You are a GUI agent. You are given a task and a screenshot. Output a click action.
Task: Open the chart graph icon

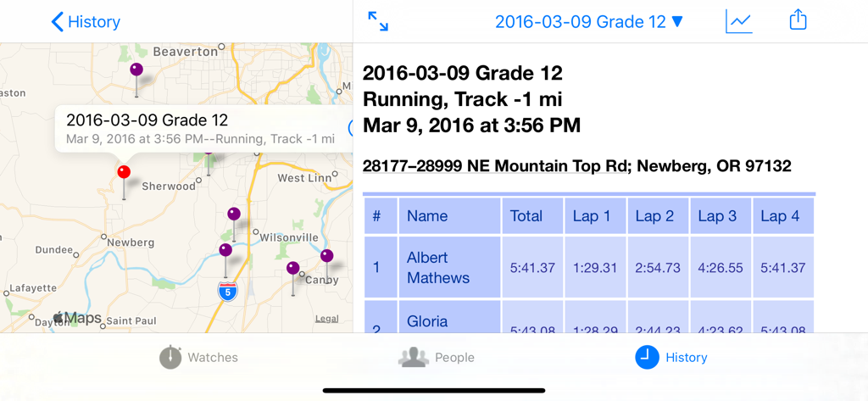pos(738,21)
